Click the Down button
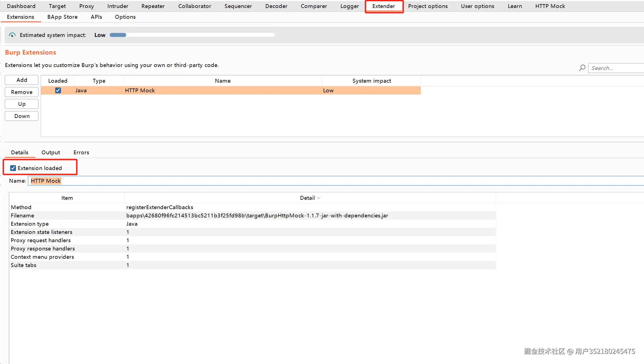This screenshot has height=364, width=644. [x=22, y=116]
